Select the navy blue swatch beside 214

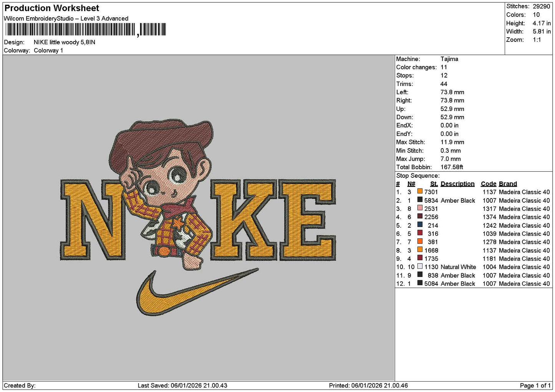coord(420,225)
